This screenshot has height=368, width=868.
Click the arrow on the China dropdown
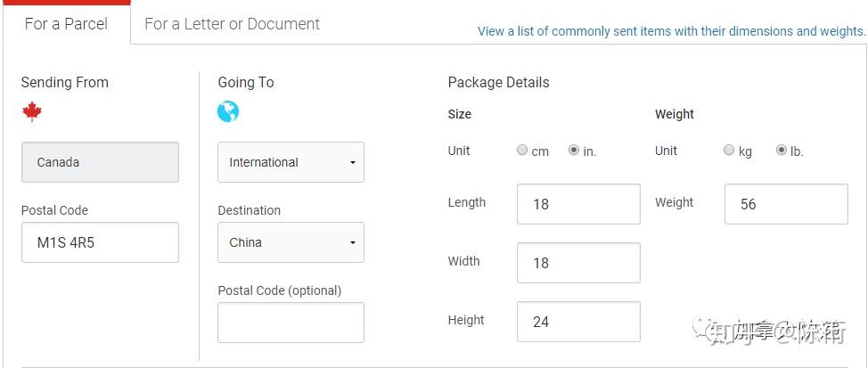click(x=352, y=243)
